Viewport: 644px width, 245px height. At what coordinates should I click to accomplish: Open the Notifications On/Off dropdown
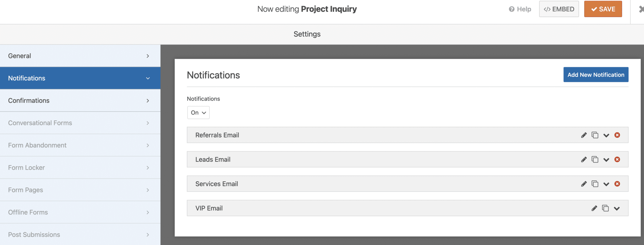(198, 112)
